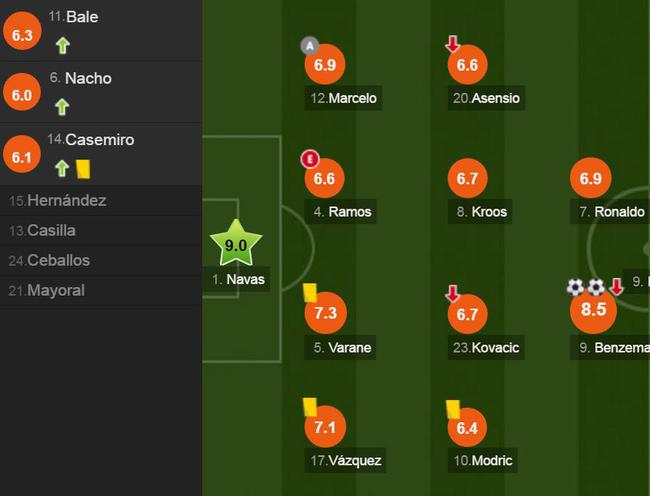Click Varane's yellow card icon

tap(310, 293)
